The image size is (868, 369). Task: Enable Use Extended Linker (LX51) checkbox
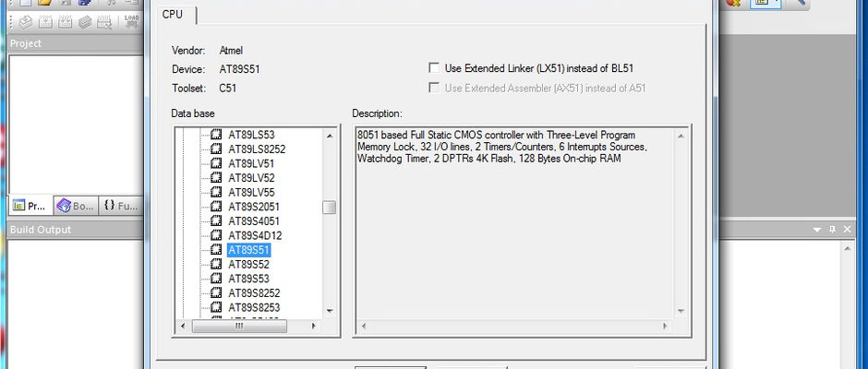435,68
